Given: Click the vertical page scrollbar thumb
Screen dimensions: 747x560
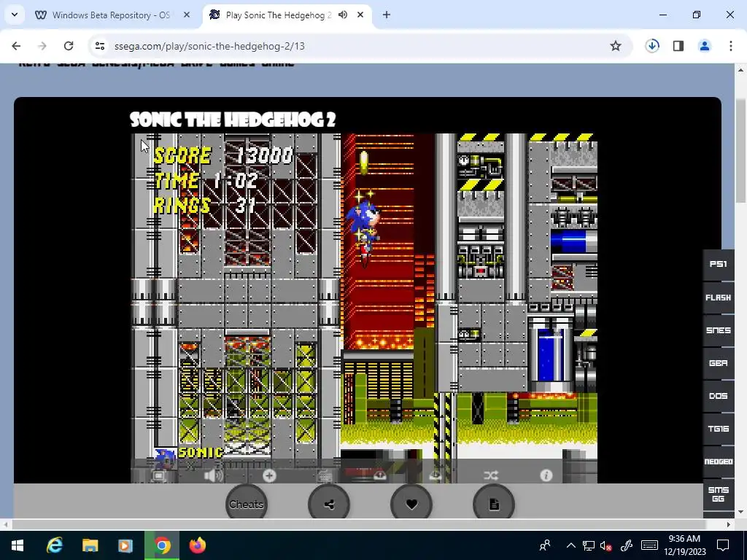Looking at the screenshot, I should click(x=741, y=151).
